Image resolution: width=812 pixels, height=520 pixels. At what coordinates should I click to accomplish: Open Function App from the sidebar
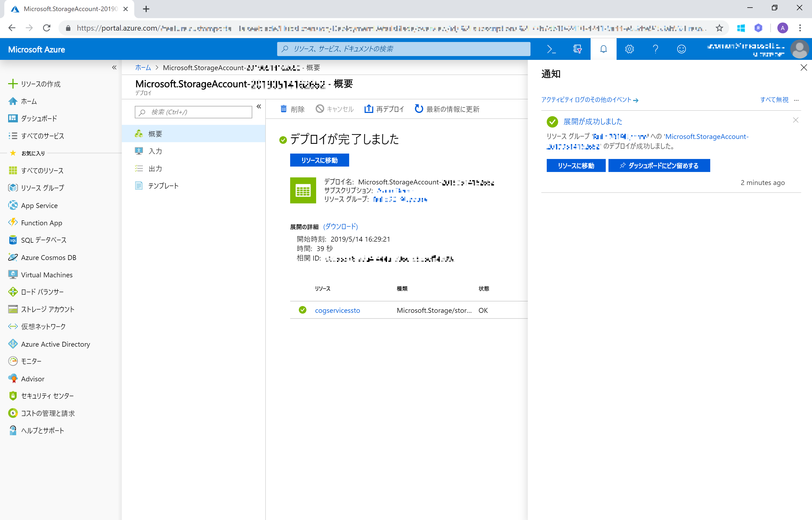point(41,223)
